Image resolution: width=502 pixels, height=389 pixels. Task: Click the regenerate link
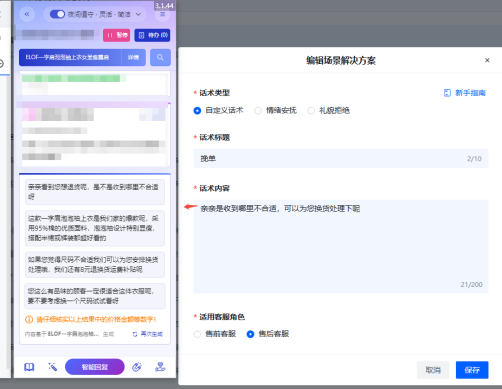pos(148,334)
